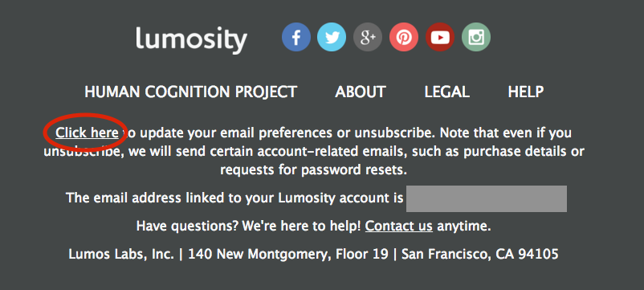Select the Pinterest icon
The height and width of the screenshot is (290, 644).
404,37
